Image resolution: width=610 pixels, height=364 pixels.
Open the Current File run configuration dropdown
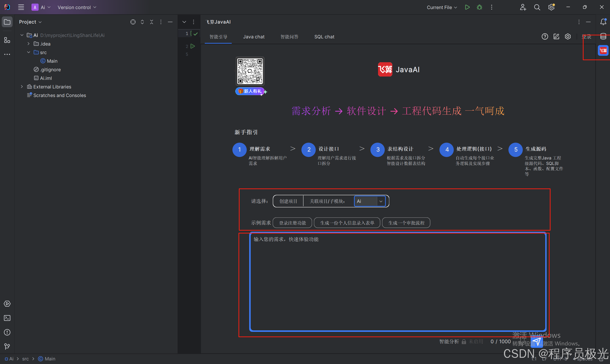tap(441, 7)
